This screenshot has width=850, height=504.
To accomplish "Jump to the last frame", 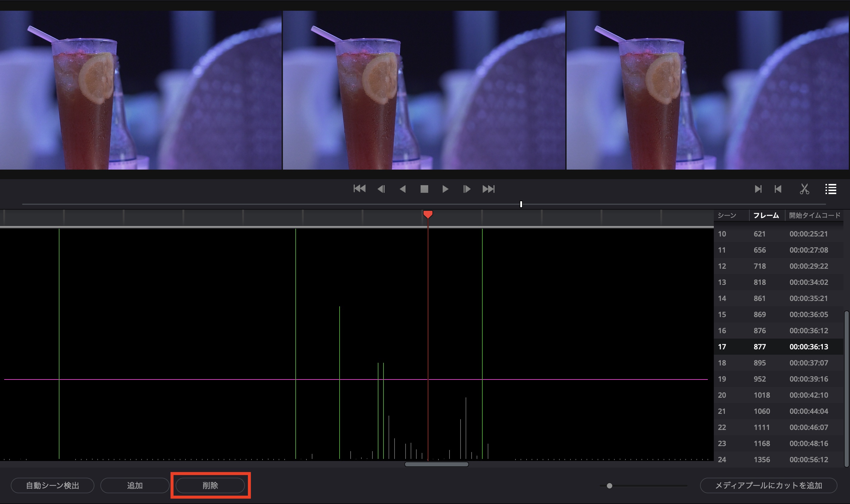I will pyautogui.click(x=489, y=189).
